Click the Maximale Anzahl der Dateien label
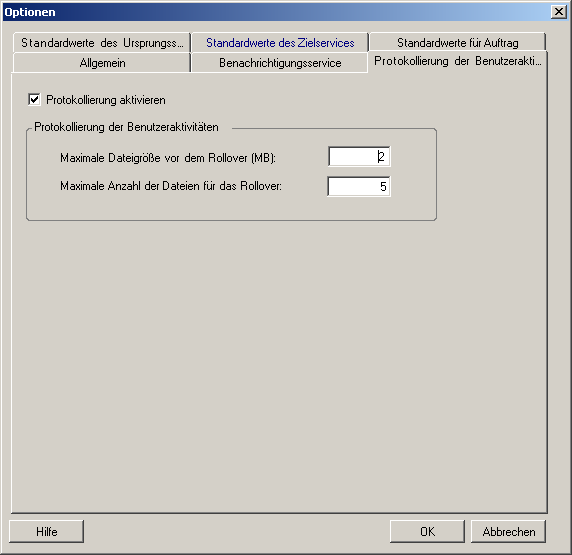The height and width of the screenshot is (555, 572). tap(171, 186)
